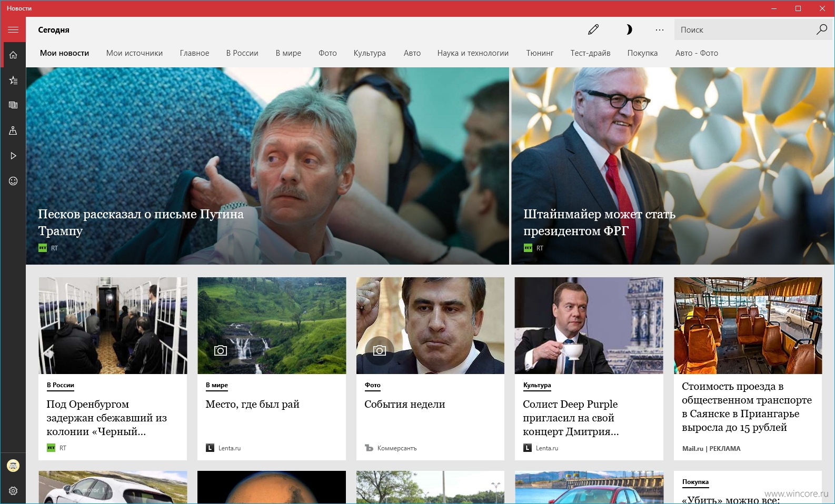Image resolution: width=835 pixels, height=504 pixels.
Task: Open the hamburger navigation menu
Action: pyautogui.click(x=13, y=29)
